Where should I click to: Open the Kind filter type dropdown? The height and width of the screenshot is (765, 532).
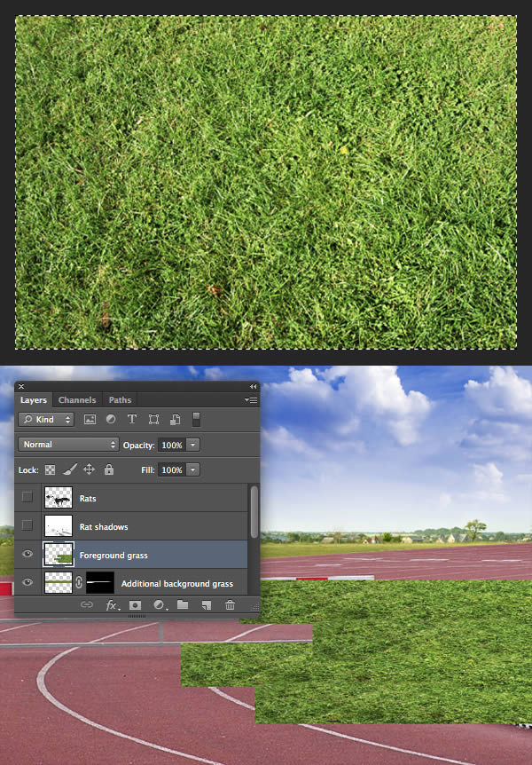46,420
